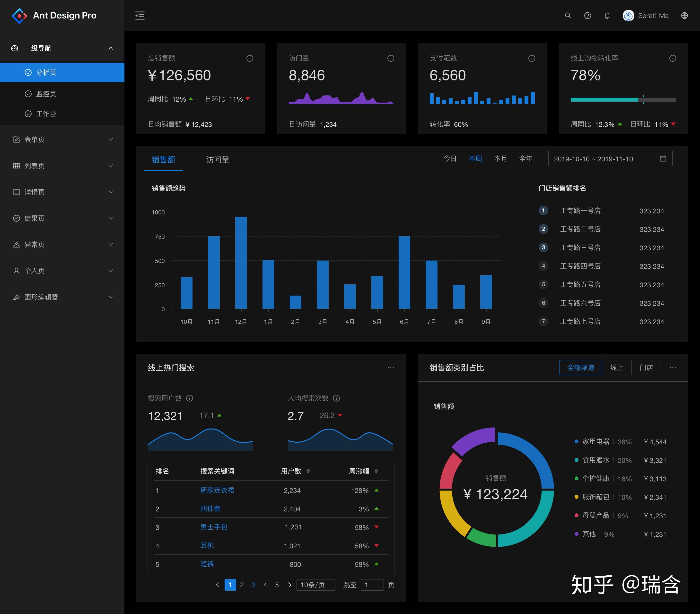
Task: Click the info icon on 总销售额 card
Action: click(250, 58)
